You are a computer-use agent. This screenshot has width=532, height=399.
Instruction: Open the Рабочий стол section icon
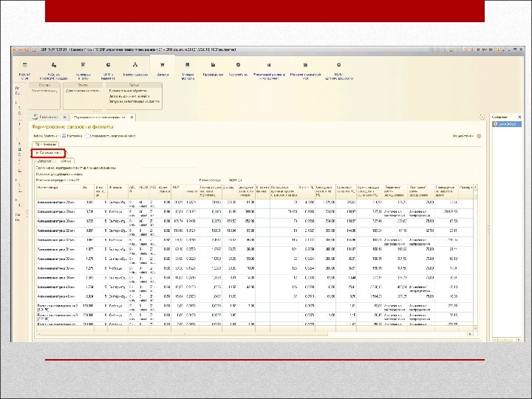coord(24,66)
